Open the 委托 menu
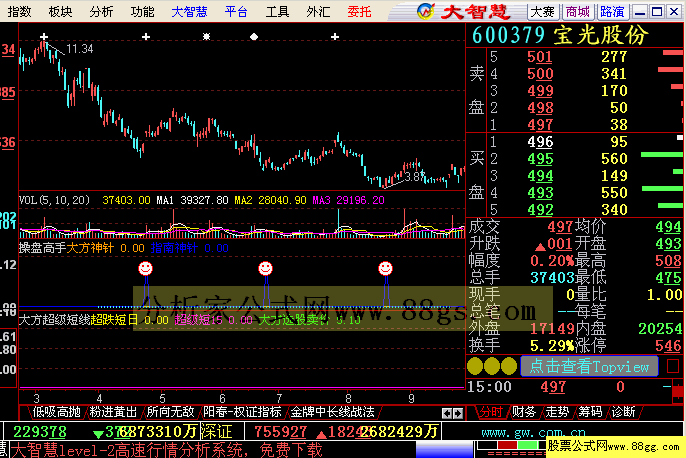Image resolution: width=686 pixels, height=458 pixels. pyautogui.click(x=359, y=11)
